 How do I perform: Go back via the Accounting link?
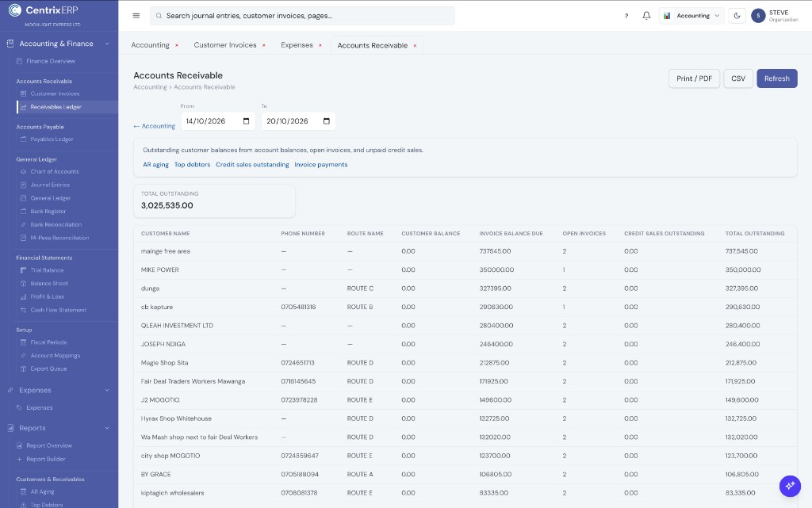[x=155, y=126]
